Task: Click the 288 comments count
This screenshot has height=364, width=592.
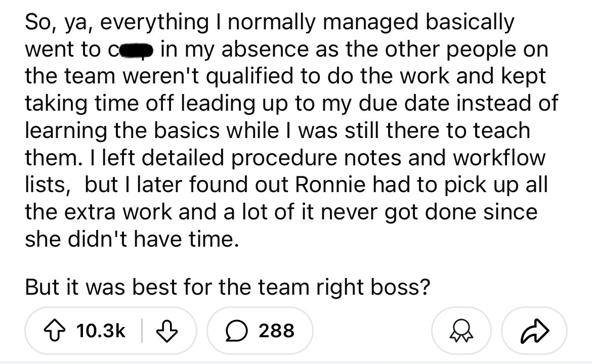Action: click(x=277, y=331)
